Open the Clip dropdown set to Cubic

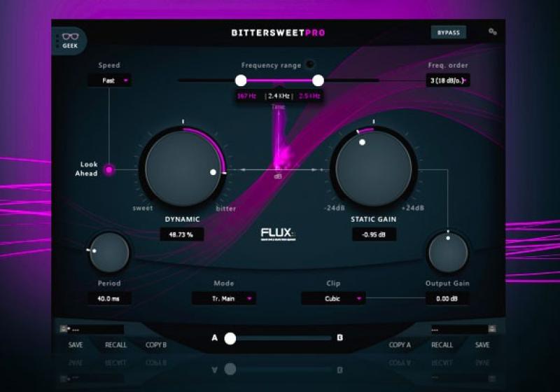(x=333, y=298)
